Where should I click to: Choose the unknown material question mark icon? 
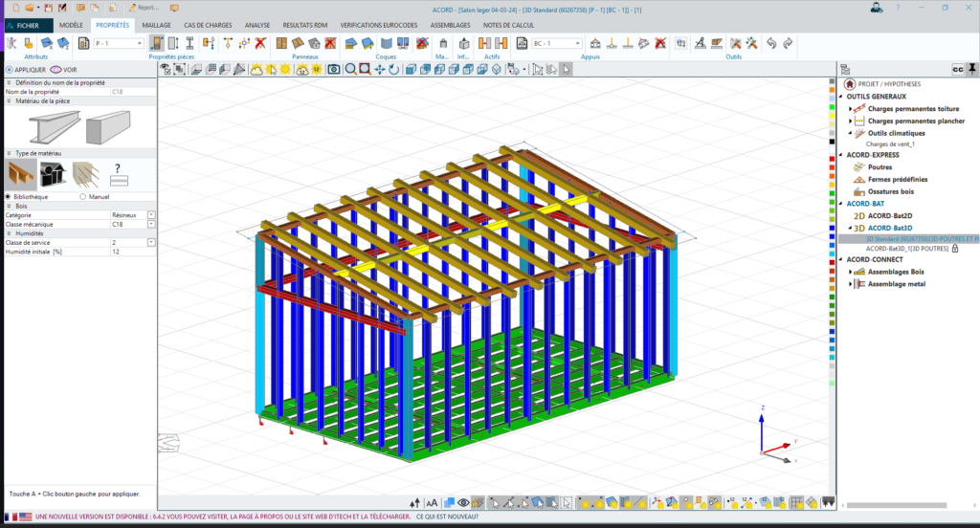pos(118,174)
